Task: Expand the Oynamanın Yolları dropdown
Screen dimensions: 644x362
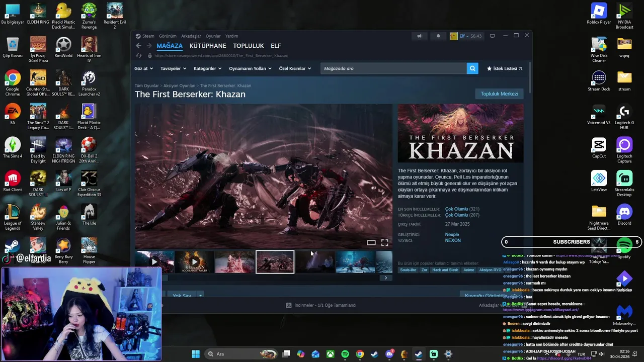Action: pyautogui.click(x=250, y=68)
